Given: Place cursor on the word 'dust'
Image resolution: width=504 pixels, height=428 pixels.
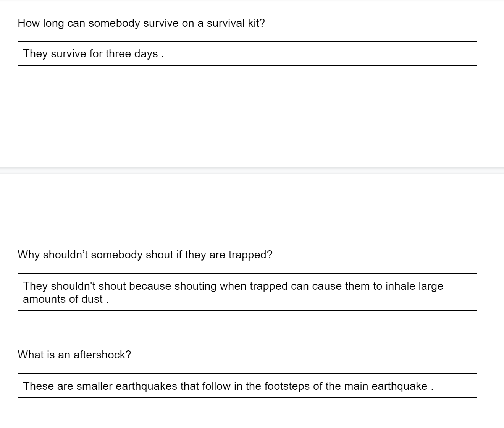Looking at the screenshot, I should (x=92, y=299).
